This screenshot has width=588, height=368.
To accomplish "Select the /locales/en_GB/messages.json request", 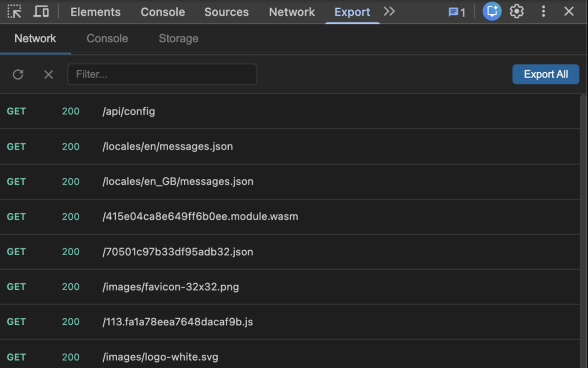I will pos(289,182).
